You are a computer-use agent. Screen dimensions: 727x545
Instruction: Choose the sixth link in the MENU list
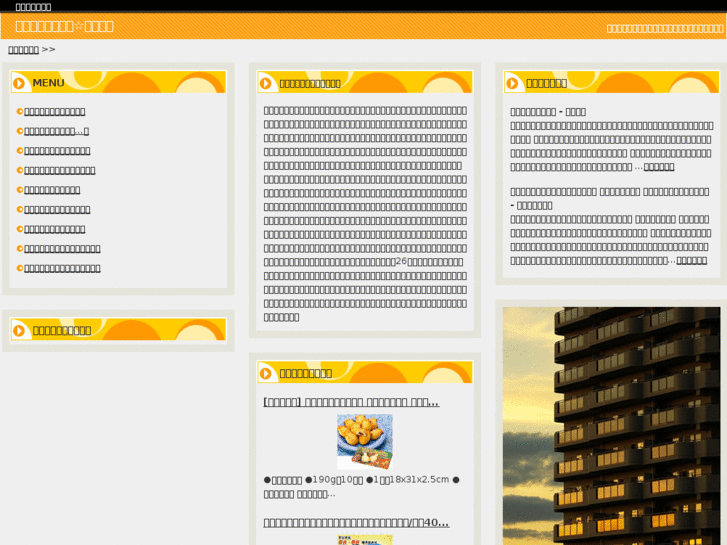[57, 210]
